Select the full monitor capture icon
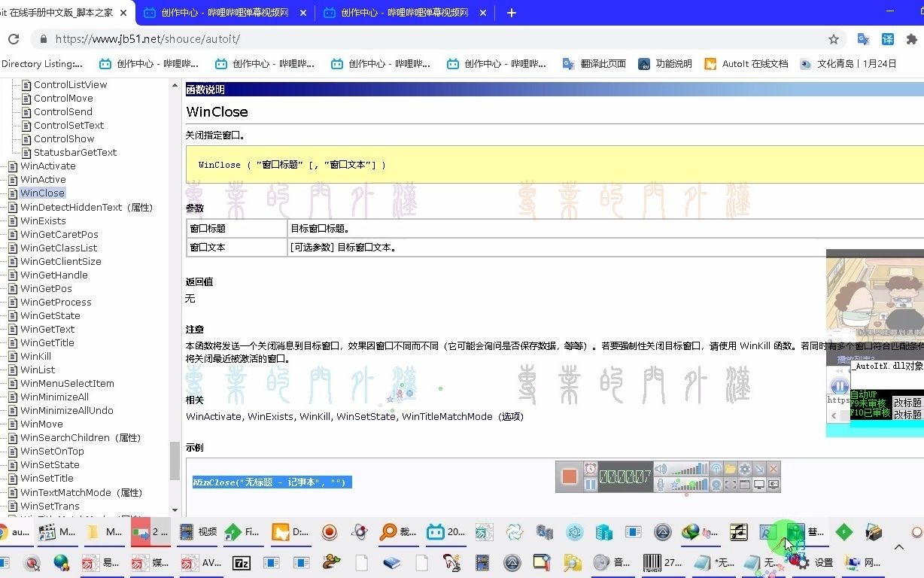The height and width of the screenshot is (578, 924). [759, 485]
